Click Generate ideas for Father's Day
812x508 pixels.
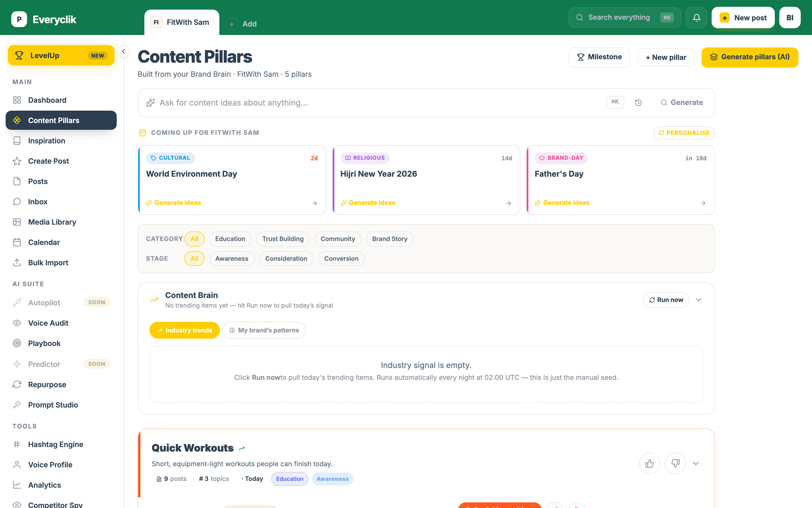562,203
